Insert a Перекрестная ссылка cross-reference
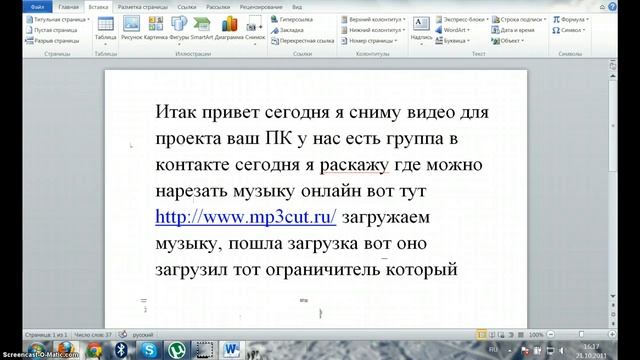The width and height of the screenshot is (640, 360). pyautogui.click(x=302, y=40)
